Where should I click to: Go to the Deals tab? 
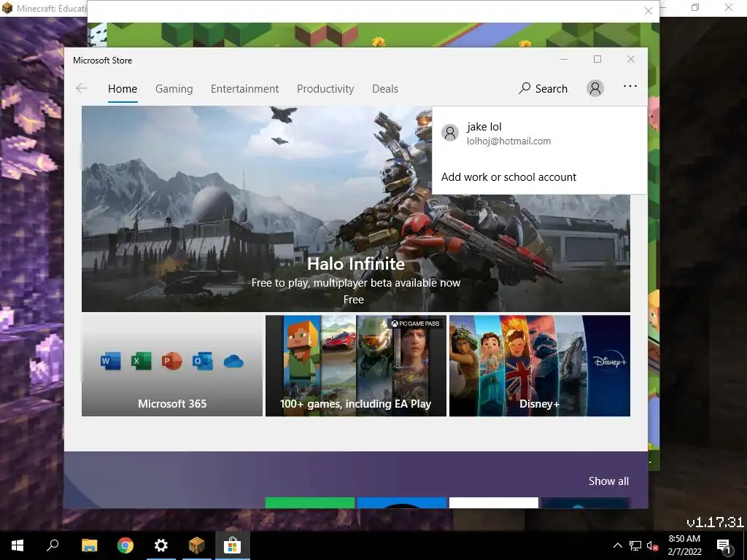point(385,88)
